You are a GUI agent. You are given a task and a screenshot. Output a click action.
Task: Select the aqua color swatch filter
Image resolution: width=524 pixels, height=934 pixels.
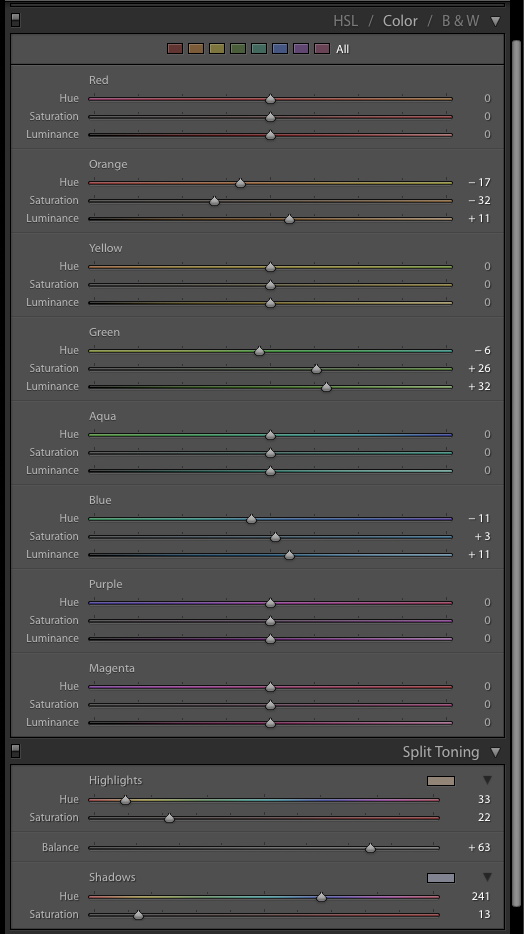pos(259,49)
